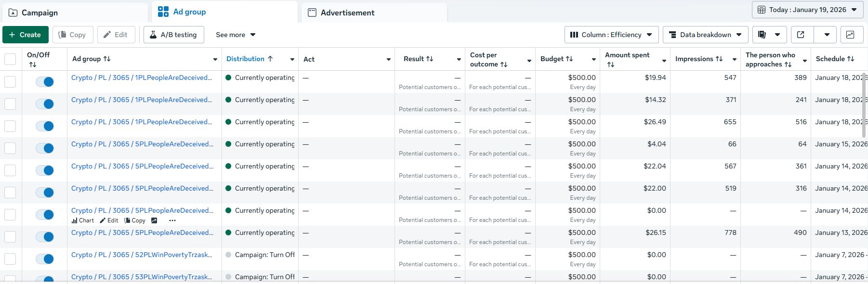The image size is (868, 284).
Task: Check the select-all checkbox in header
Action: (x=10, y=59)
